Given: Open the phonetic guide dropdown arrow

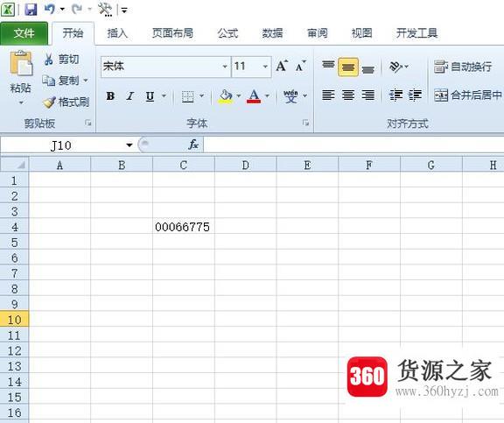Looking at the screenshot, I should (x=304, y=95).
